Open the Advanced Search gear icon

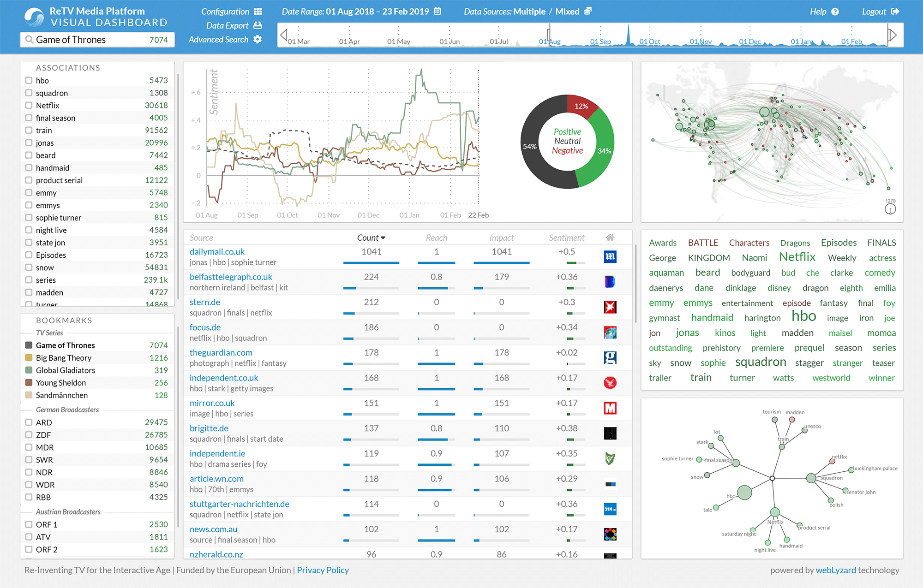pos(258,40)
